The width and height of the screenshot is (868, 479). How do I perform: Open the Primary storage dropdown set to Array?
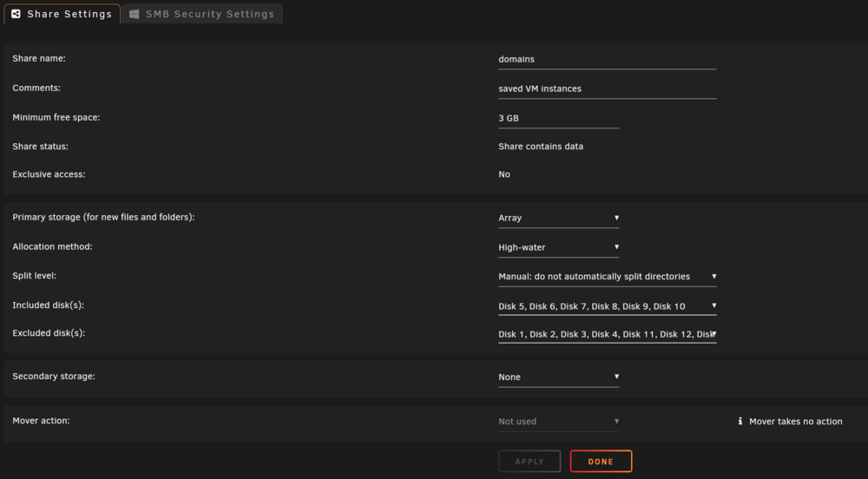[558, 218]
